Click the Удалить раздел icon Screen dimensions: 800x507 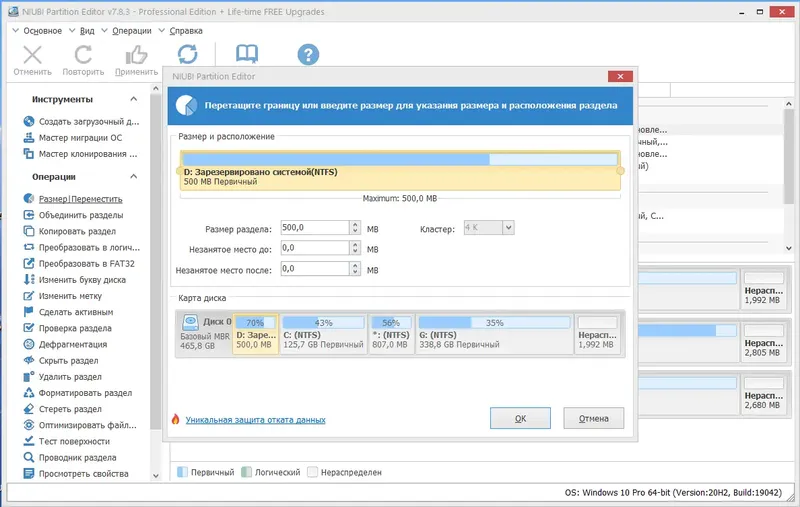pos(29,376)
